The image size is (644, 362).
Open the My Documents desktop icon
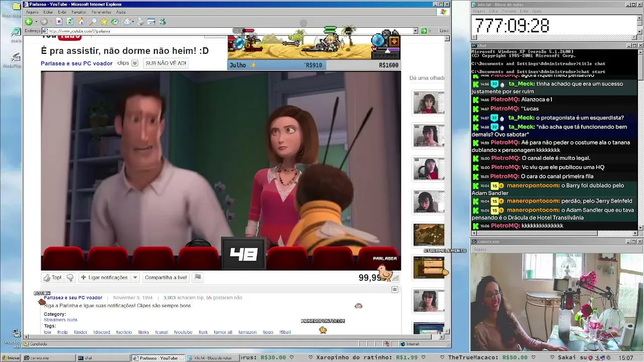pyautogui.click(x=16, y=7)
